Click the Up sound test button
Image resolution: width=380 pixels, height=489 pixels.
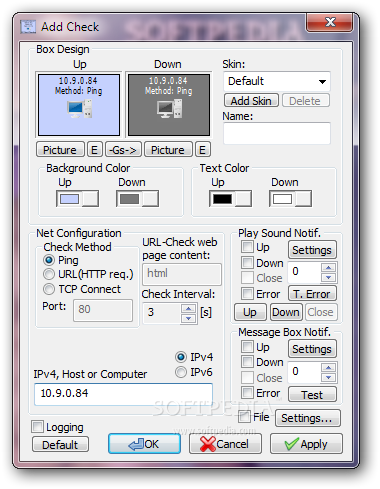point(250,312)
